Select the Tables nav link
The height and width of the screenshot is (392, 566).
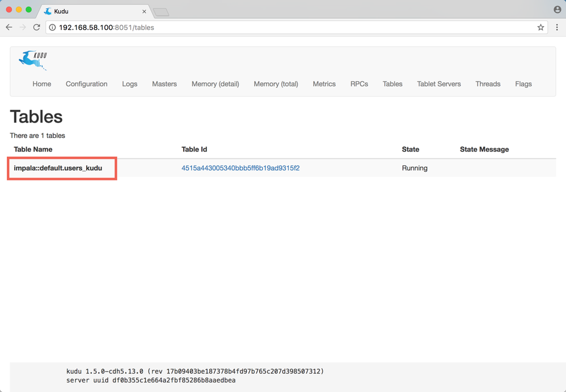click(x=392, y=84)
